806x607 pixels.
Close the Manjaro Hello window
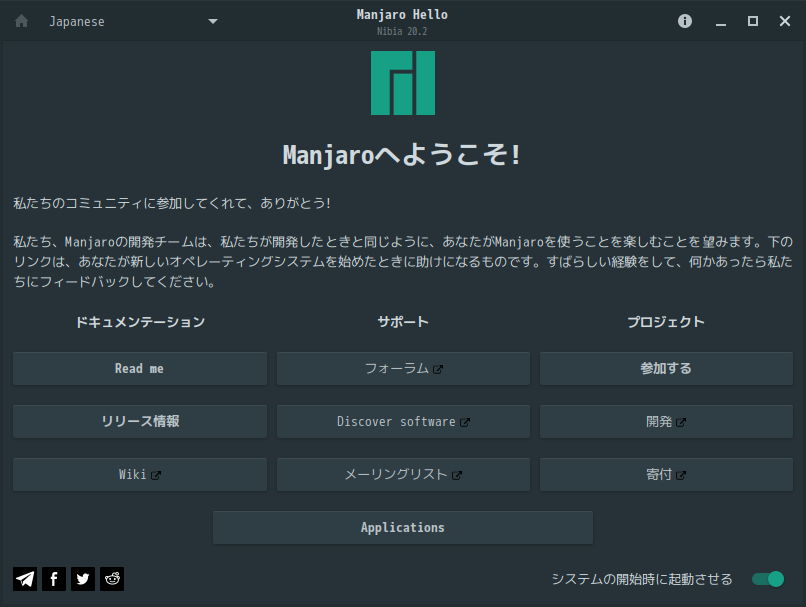coord(784,21)
